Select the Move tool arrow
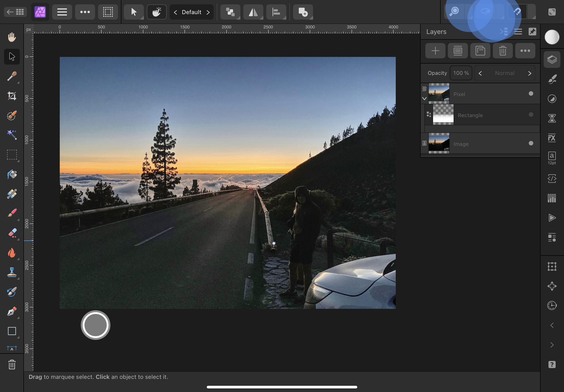 [x=12, y=56]
